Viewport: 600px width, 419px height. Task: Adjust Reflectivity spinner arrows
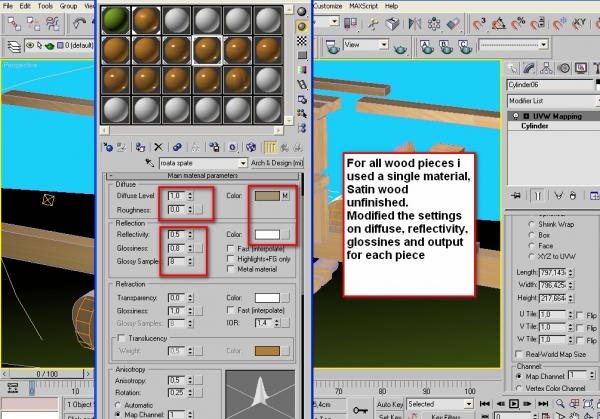(190, 235)
